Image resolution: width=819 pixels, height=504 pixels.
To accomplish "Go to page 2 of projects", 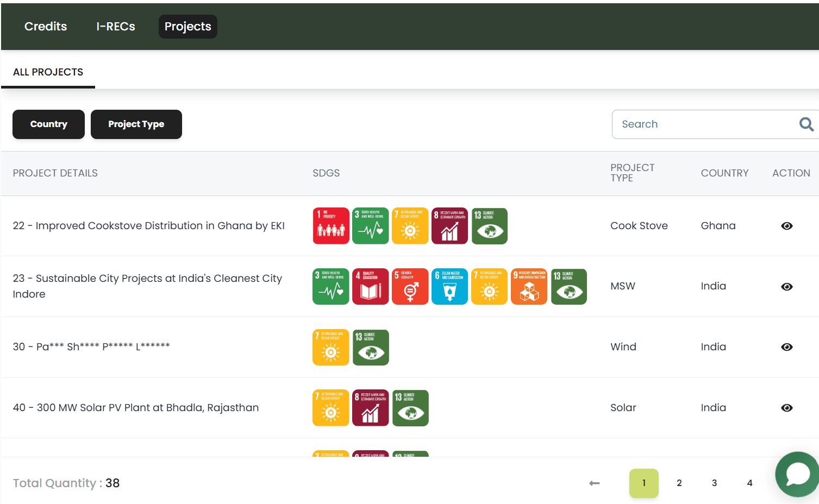I will (679, 483).
